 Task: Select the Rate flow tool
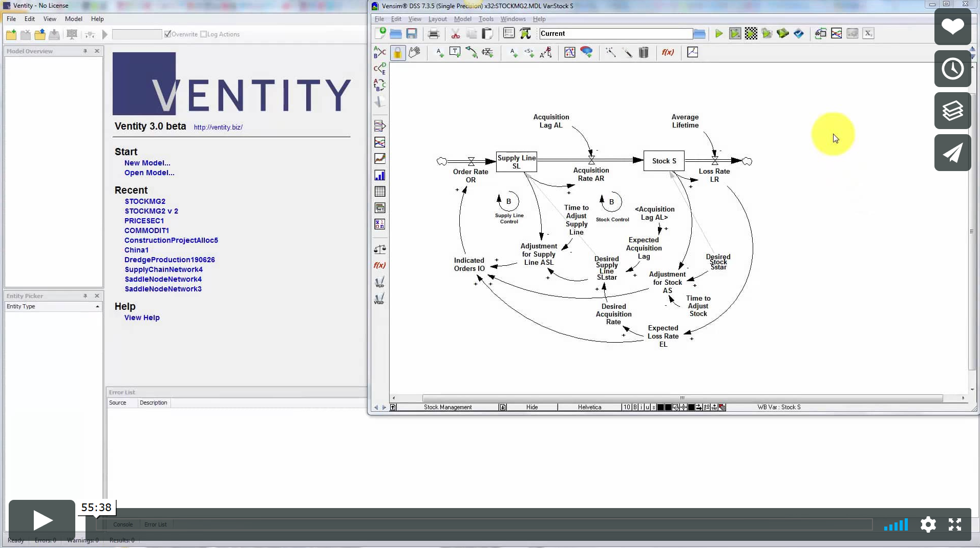(x=487, y=53)
